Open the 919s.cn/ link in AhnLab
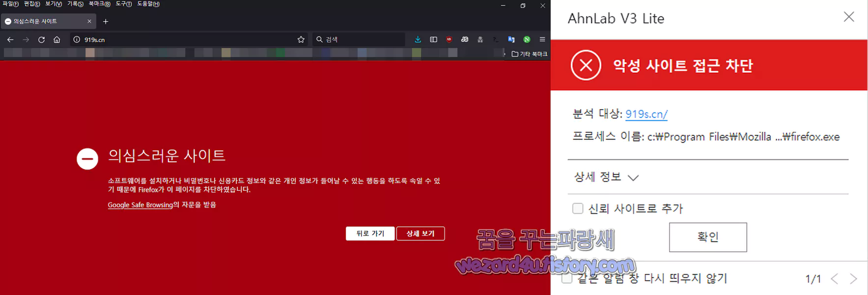Screen dimensions: 868x295 click(646, 114)
